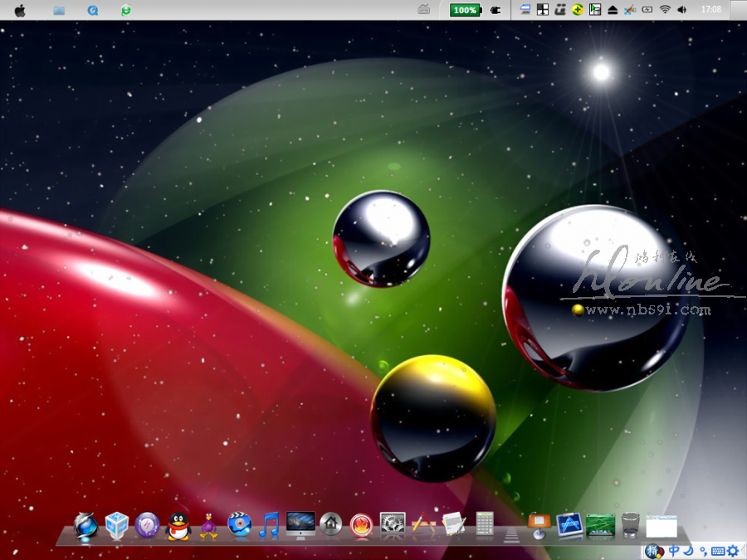Launch QuickTime from the top bar
Image resolution: width=747 pixels, height=560 pixels.
coord(93,11)
